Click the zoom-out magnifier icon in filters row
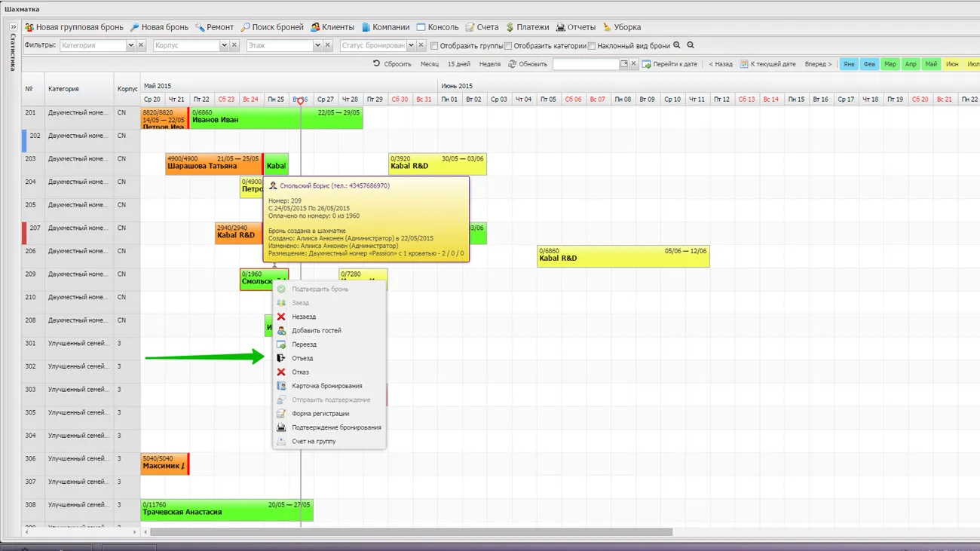Viewport: 980px width, 551px height. (x=691, y=45)
